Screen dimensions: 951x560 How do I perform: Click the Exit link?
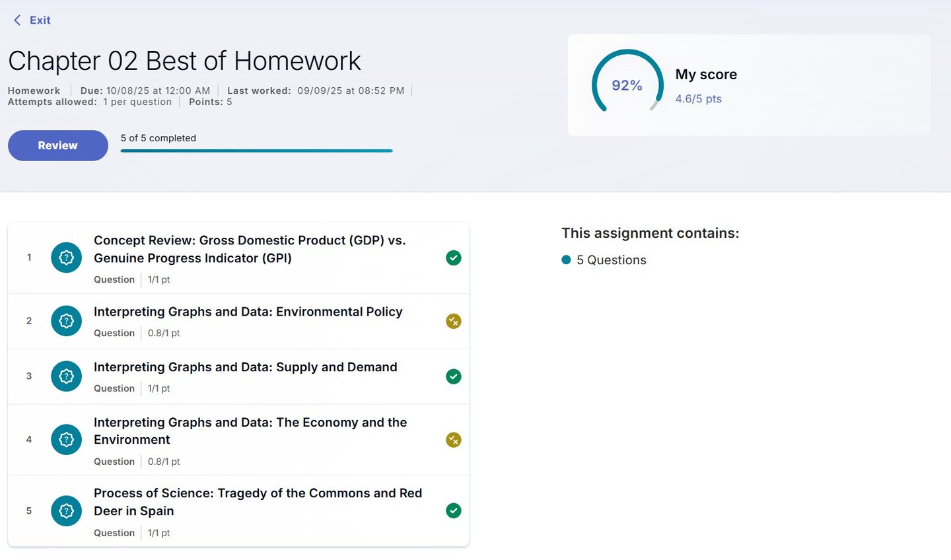(40, 20)
